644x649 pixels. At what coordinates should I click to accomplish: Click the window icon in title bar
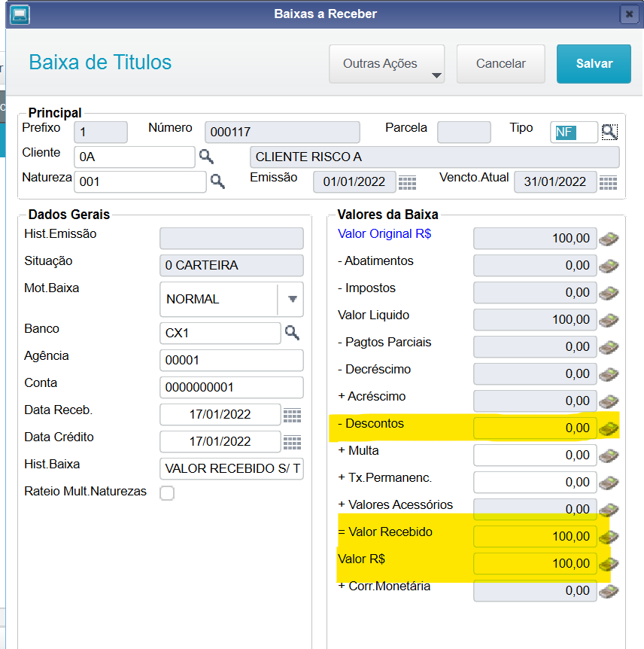tap(20, 14)
